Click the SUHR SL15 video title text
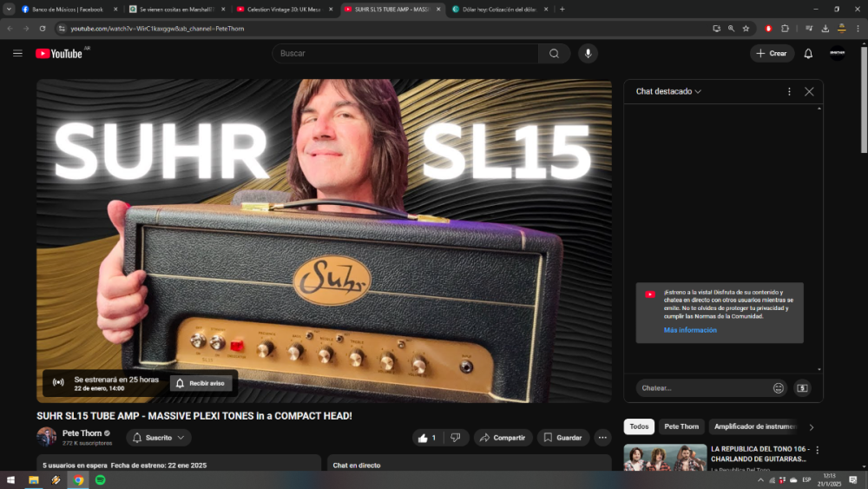This screenshot has height=489, width=868. (194, 416)
